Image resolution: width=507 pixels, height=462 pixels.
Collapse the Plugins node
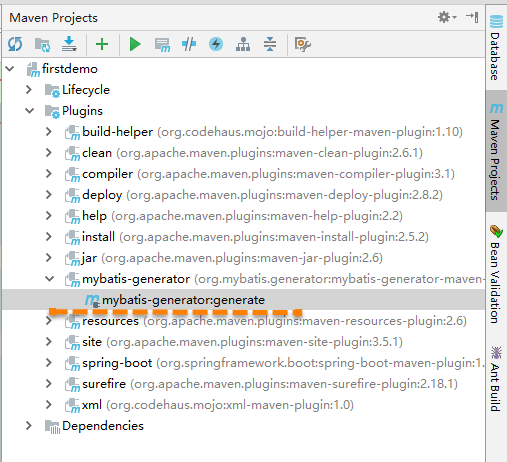(x=30, y=111)
